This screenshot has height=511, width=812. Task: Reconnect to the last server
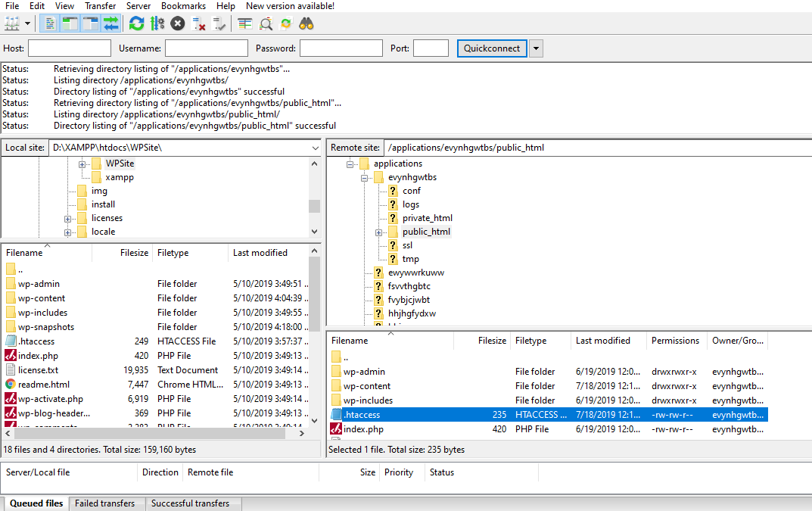[x=219, y=23]
